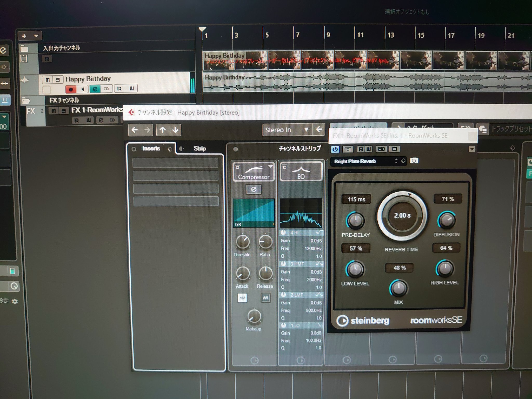This screenshot has height=399, width=532.
Task: Switch to the Inserts tab
Action: click(x=151, y=148)
